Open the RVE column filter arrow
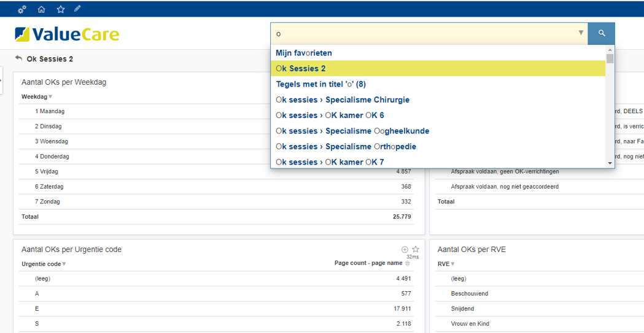Screen dimensions: 644x333 pyautogui.click(x=453, y=264)
